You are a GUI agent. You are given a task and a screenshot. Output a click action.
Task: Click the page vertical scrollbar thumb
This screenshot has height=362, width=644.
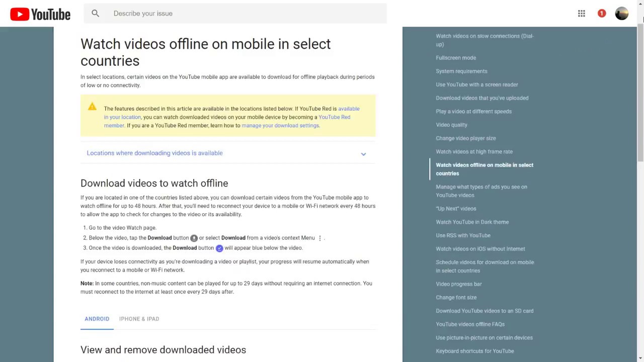click(640, 92)
